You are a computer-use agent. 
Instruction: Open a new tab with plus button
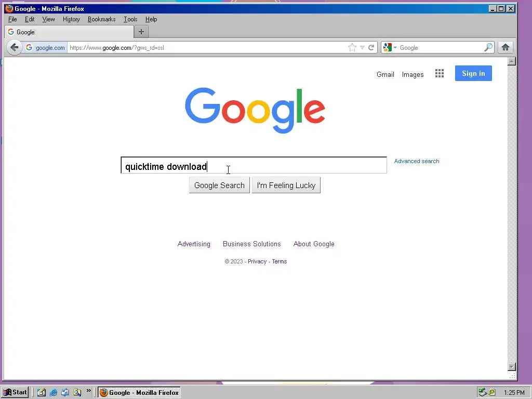coord(141,32)
